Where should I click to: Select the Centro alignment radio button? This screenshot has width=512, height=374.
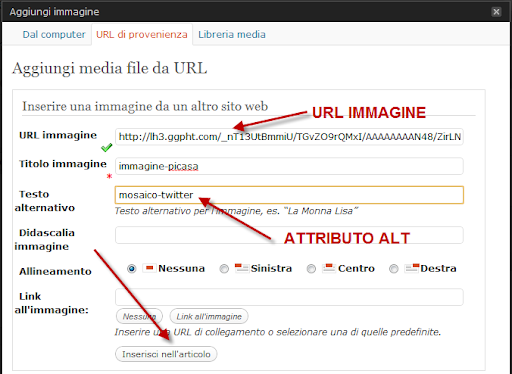[x=311, y=269]
